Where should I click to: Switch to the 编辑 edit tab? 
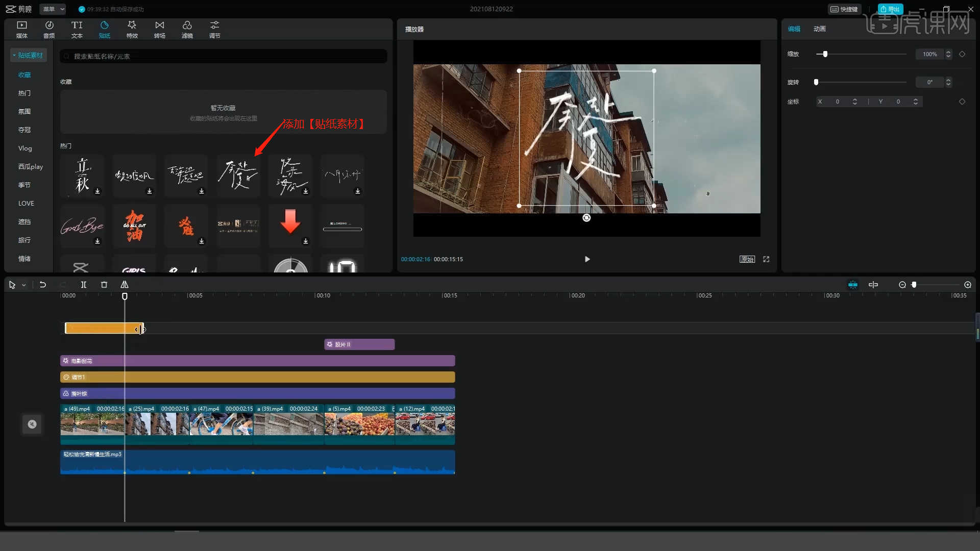click(x=794, y=29)
